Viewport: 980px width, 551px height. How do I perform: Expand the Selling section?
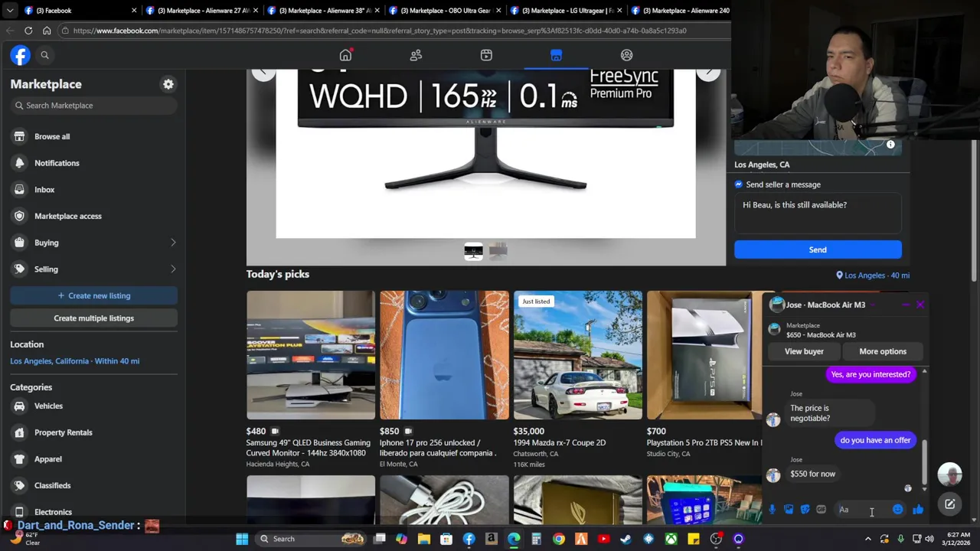tap(93, 269)
